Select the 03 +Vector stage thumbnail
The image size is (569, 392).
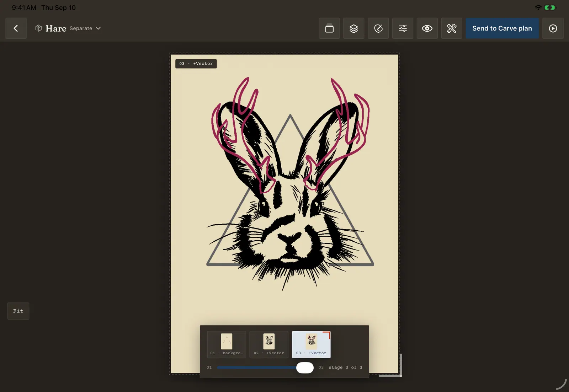click(x=311, y=344)
